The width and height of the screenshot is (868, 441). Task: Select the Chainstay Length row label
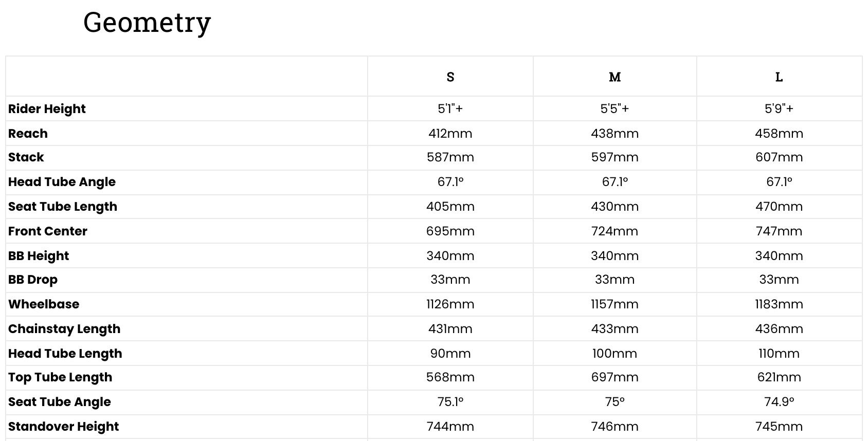(x=64, y=329)
